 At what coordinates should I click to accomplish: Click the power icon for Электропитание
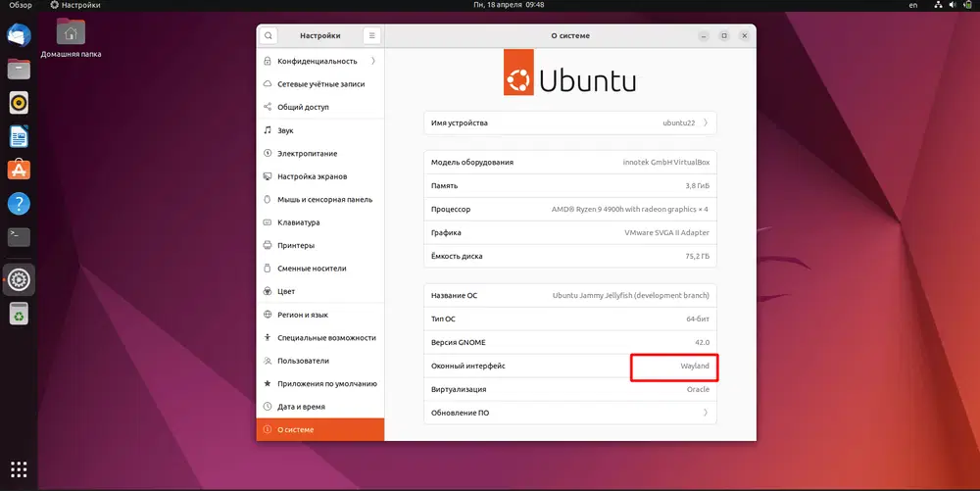[268, 153]
